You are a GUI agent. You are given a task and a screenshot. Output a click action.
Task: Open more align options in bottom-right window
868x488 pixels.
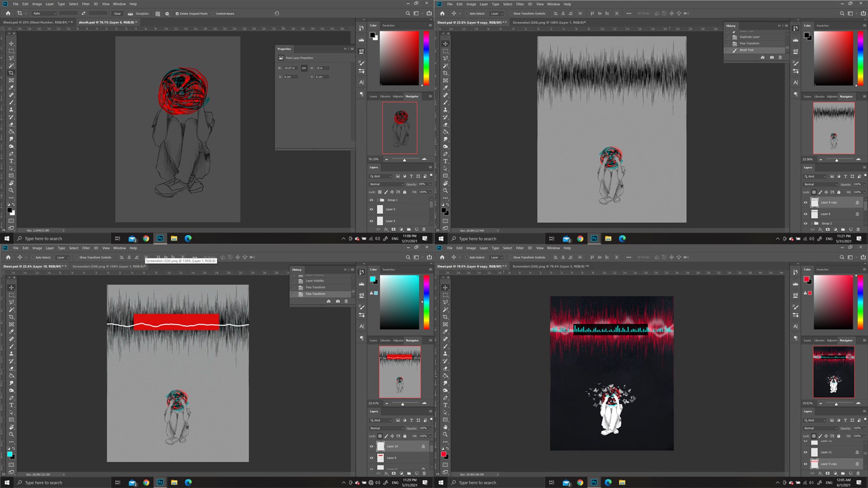628,257
